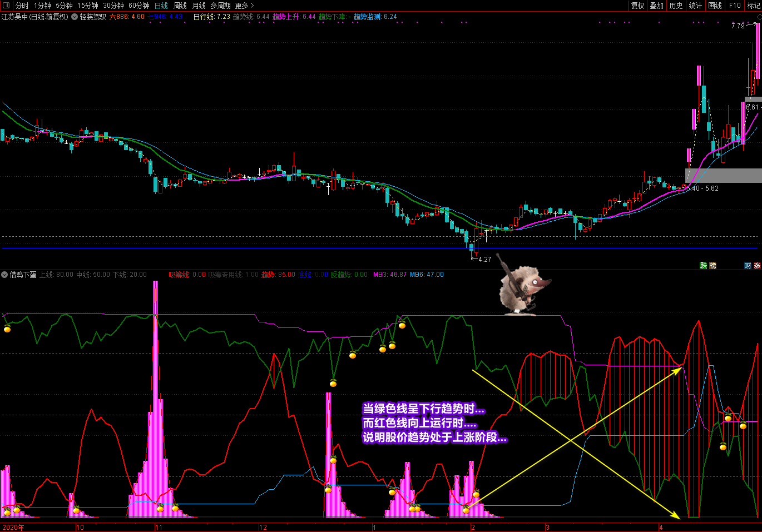762x532 pixels.
Task: Switch to 月线 monthly chart
Action: (x=199, y=6)
